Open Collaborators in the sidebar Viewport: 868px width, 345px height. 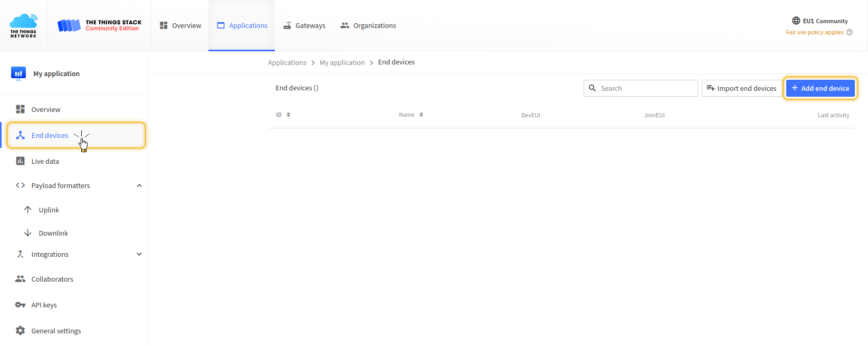point(52,279)
